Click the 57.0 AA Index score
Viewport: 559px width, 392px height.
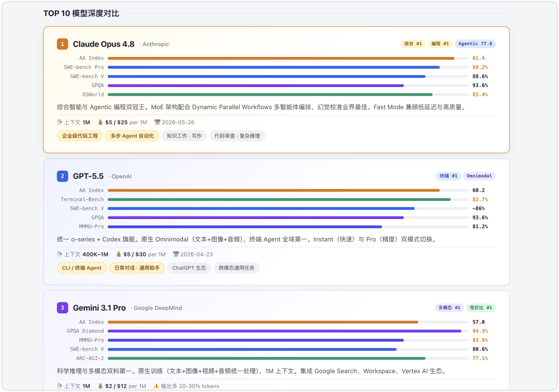pos(478,322)
